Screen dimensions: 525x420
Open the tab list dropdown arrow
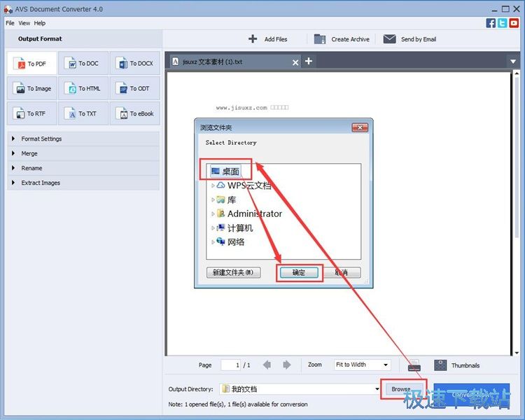[513, 62]
